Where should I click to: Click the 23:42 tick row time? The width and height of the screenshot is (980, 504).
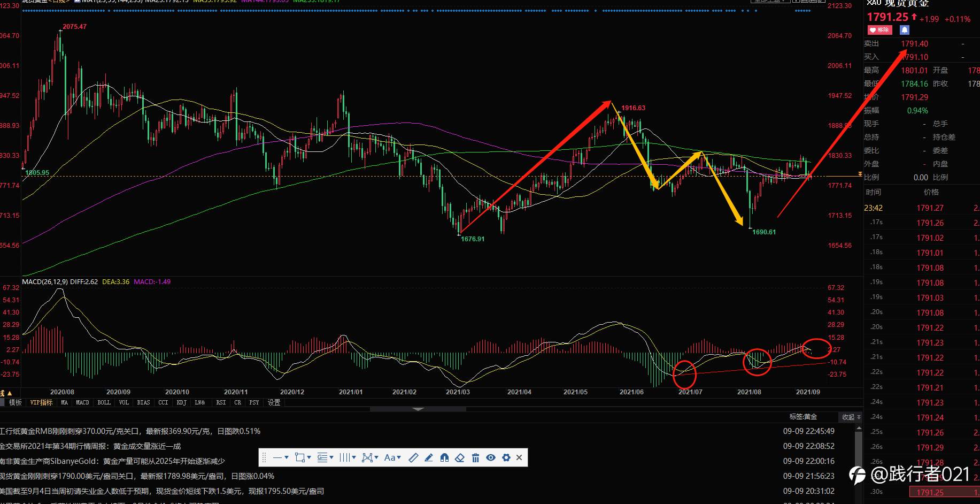tap(873, 208)
